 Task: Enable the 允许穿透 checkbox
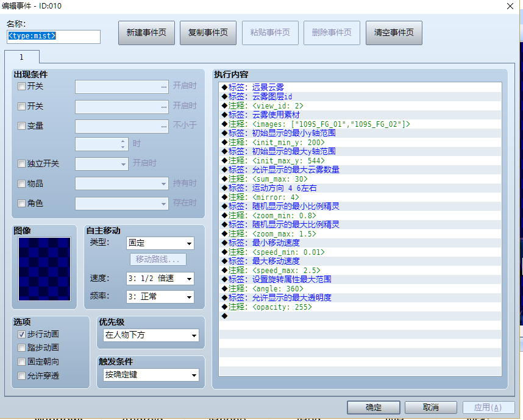coord(22,376)
